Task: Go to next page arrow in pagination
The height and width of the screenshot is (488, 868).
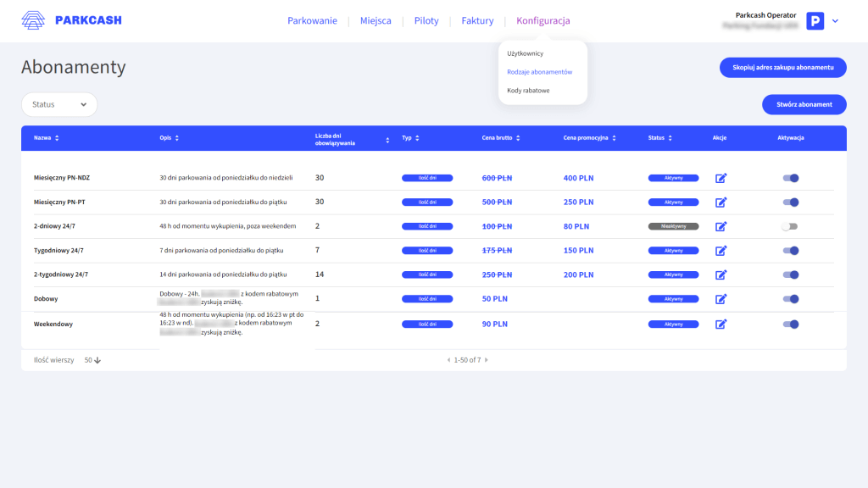Action: (487, 360)
